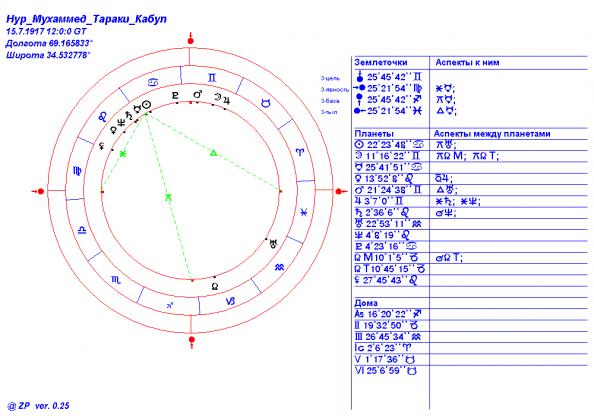
Task: Click the mean node M 10°1'5'' row
Action: (x=386, y=258)
